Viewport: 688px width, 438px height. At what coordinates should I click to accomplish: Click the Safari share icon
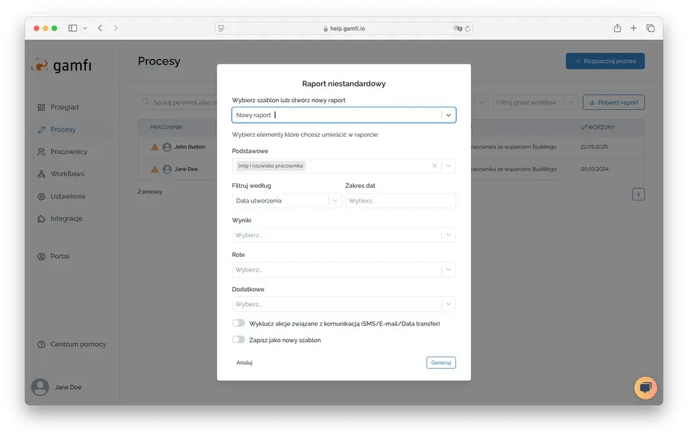tap(617, 28)
